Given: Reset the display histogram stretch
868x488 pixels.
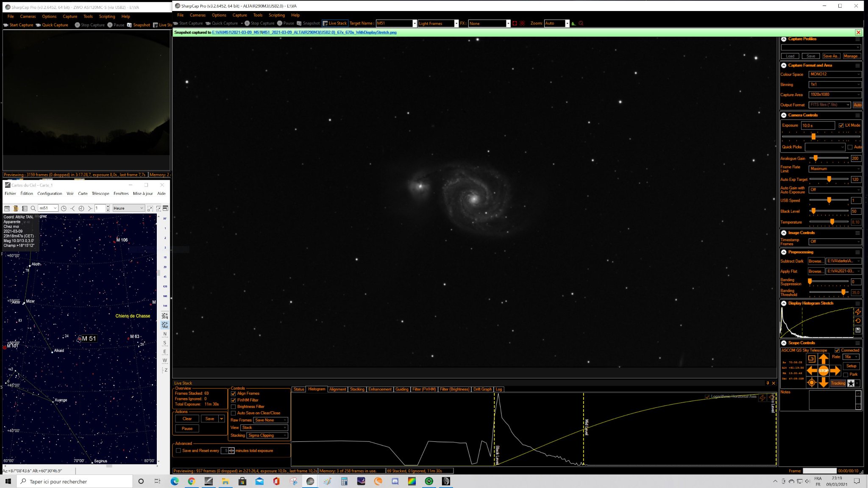Looking at the screenshot, I should coord(858,321).
